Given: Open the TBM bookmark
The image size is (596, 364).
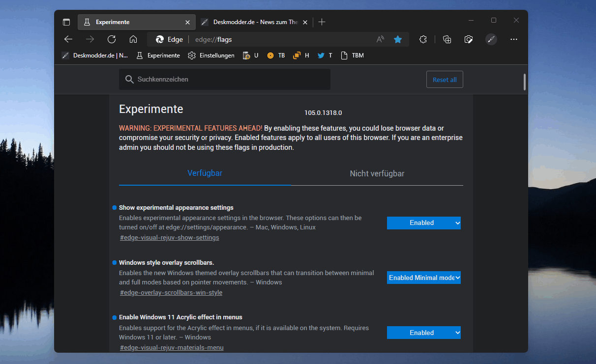Looking at the screenshot, I should 352,56.
